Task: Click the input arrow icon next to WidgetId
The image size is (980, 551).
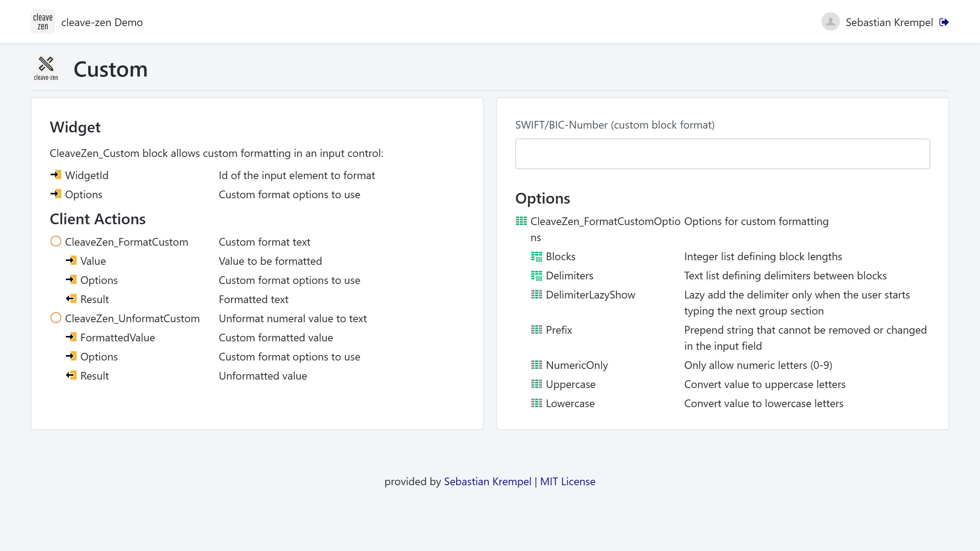Action: pyautogui.click(x=56, y=175)
